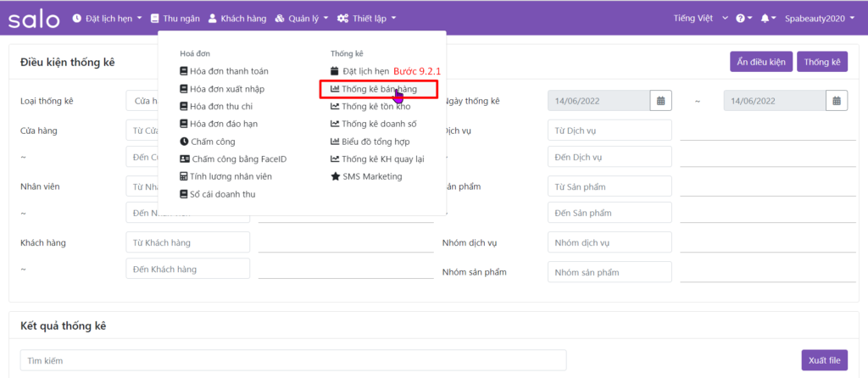Screen dimensions: 868x378
Task: Open Chấm công bằng FaceID
Action: click(233, 158)
